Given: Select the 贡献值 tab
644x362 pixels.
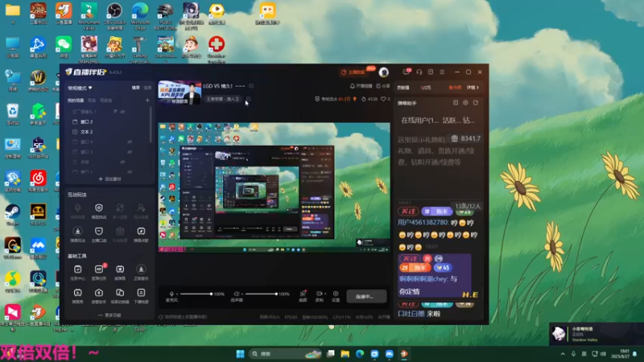Looking at the screenshot, I should tap(403, 88).
